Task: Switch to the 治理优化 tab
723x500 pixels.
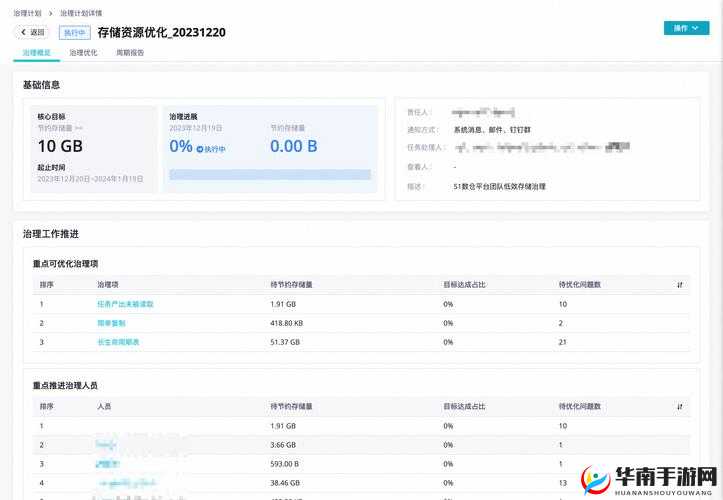Action: coord(83,53)
